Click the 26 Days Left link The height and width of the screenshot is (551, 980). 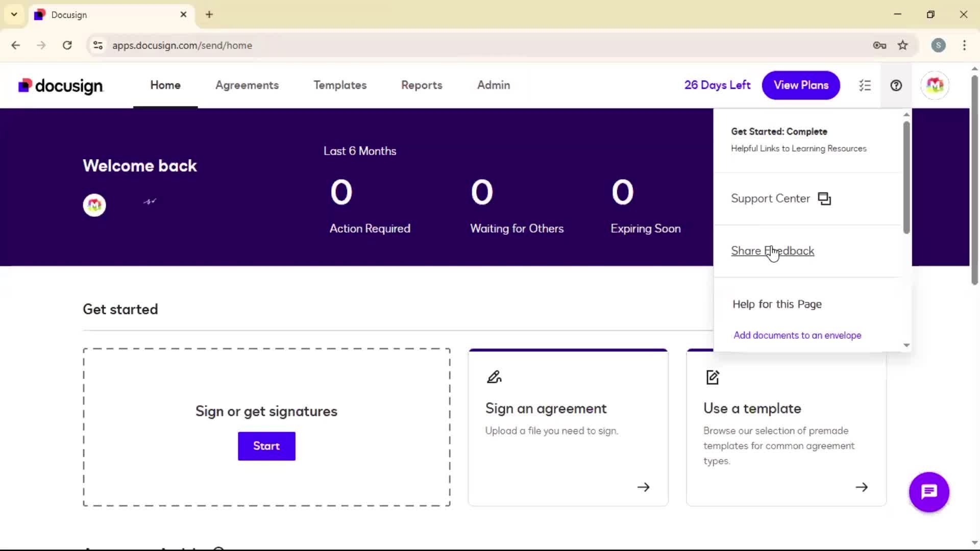(717, 85)
